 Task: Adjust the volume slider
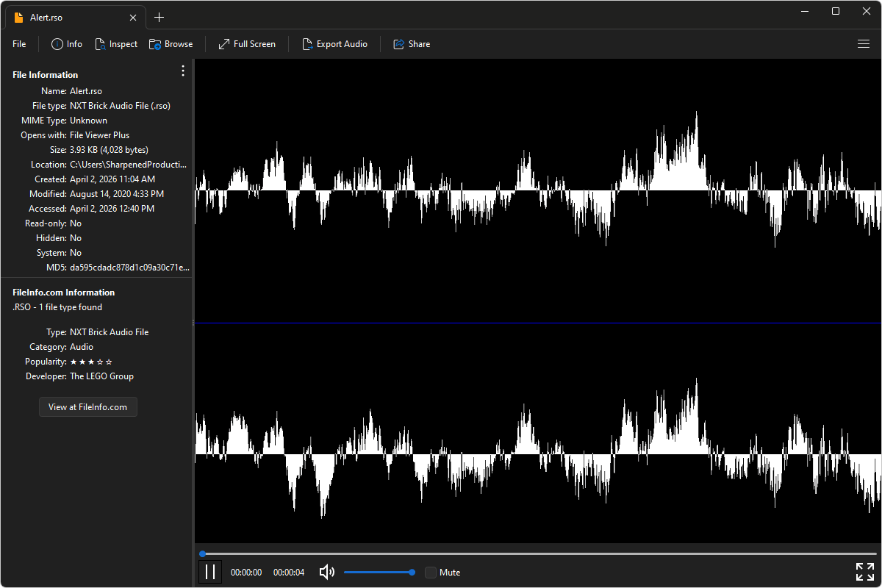(x=379, y=572)
